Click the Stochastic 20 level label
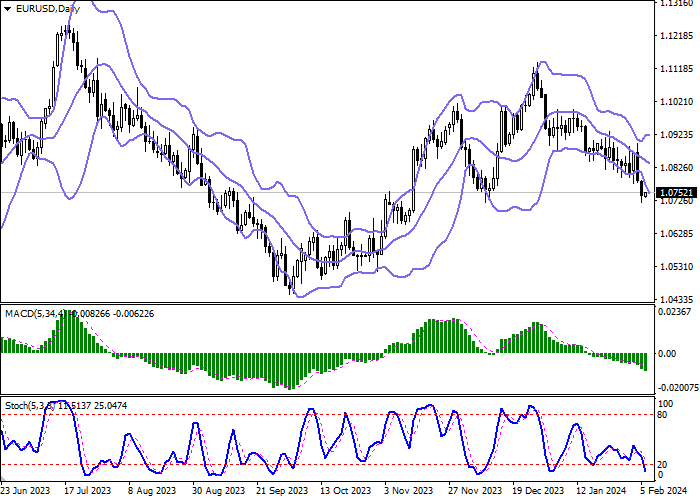 pos(663,465)
